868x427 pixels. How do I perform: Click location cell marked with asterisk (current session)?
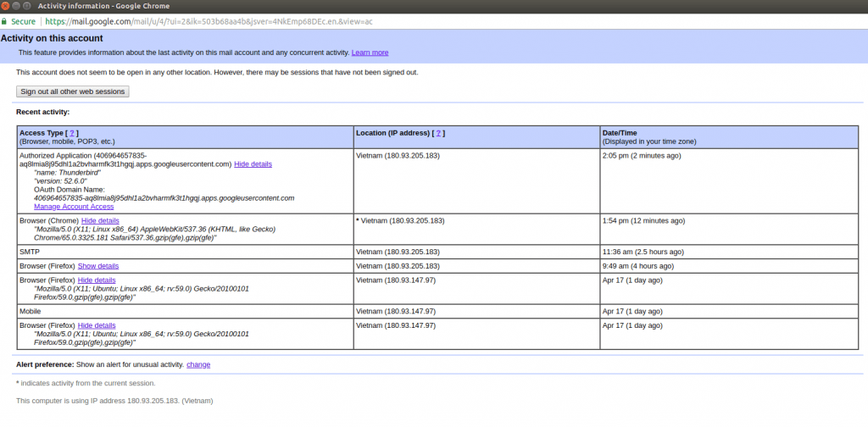pos(476,229)
